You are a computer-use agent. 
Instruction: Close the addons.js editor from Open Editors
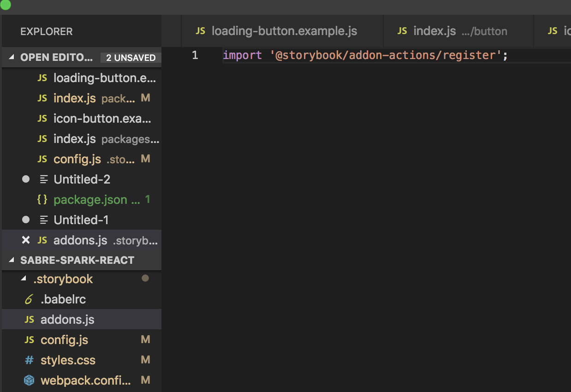point(26,240)
